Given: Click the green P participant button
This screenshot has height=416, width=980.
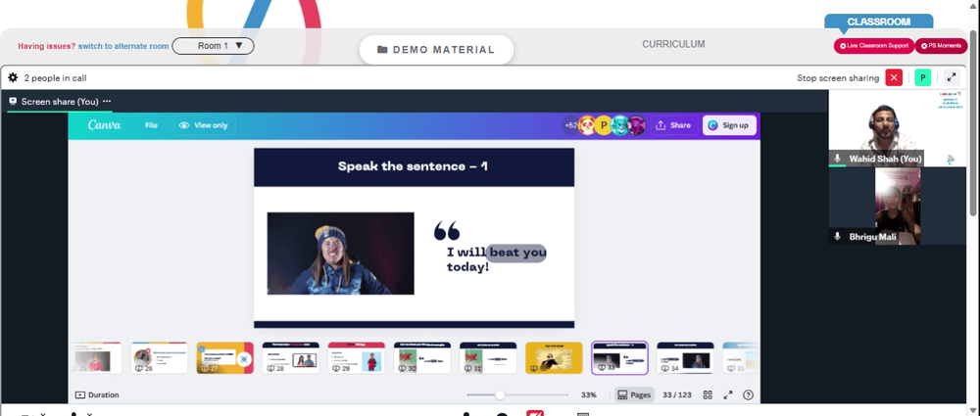Looking at the screenshot, I should pos(922,78).
